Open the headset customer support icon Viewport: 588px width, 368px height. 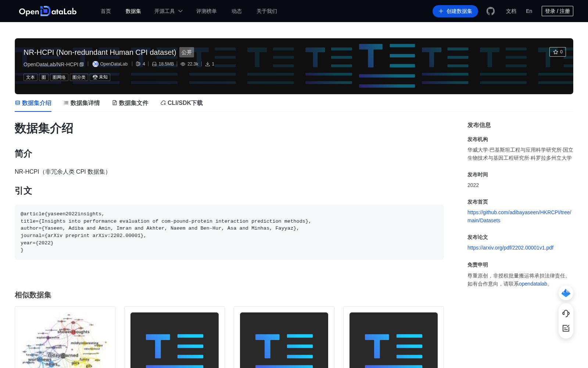tap(566, 313)
